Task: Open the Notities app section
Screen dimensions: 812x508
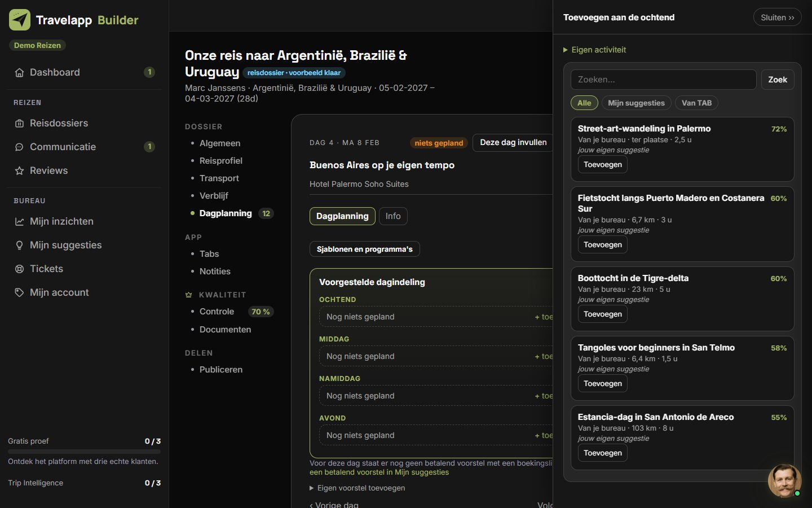Action: pyautogui.click(x=215, y=271)
